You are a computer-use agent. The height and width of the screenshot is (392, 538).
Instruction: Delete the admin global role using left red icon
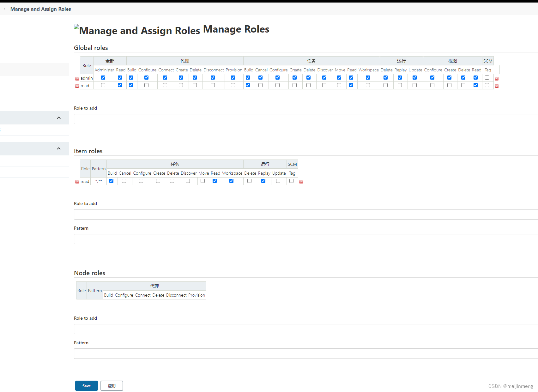click(77, 79)
